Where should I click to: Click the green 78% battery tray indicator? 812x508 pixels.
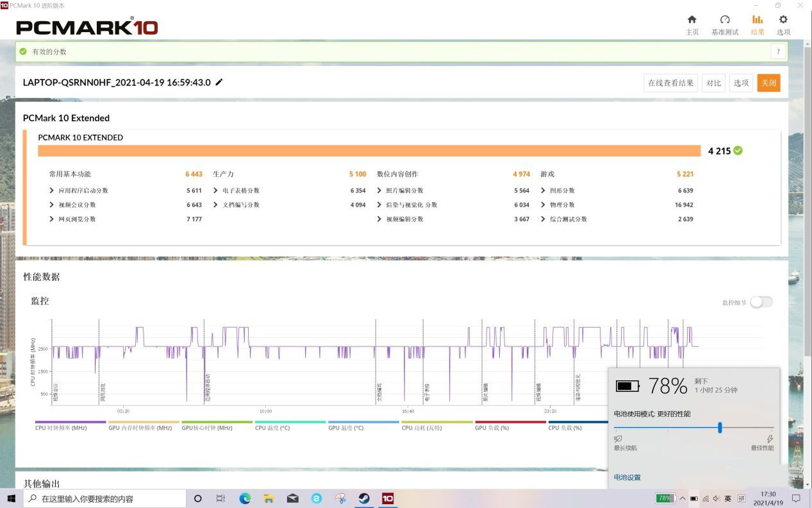pyautogui.click(x=665, y=498)
